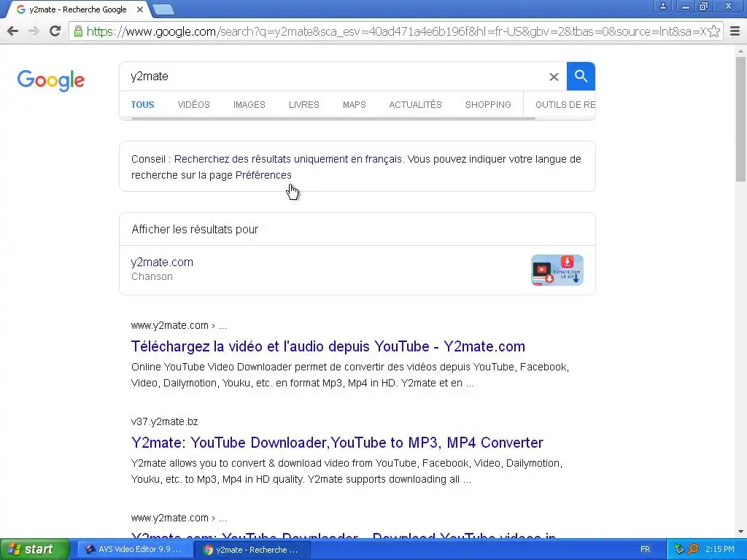Switch to AVS Video Editor in taskbar
Image resolution: width=747 pixels, height=560 pixels.
[133, 549]
